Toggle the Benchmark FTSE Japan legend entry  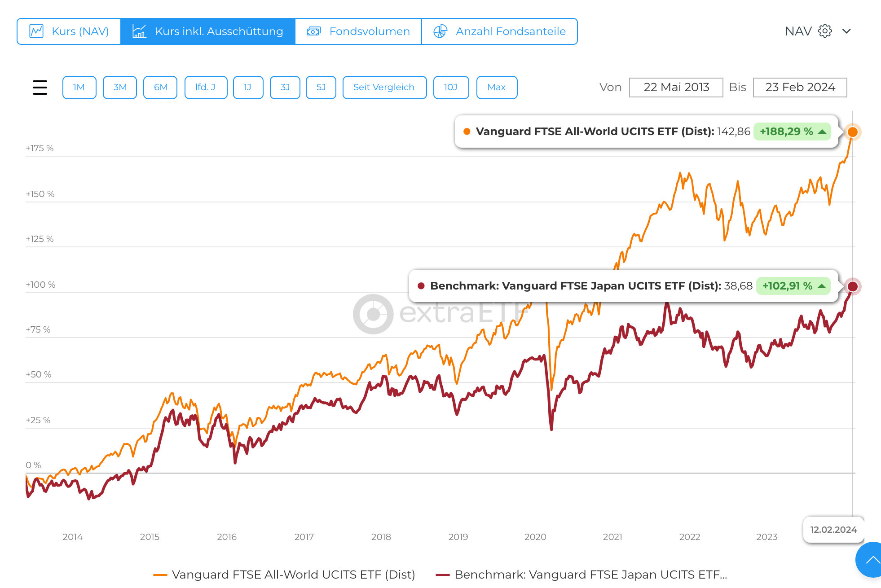coord(581,575)
